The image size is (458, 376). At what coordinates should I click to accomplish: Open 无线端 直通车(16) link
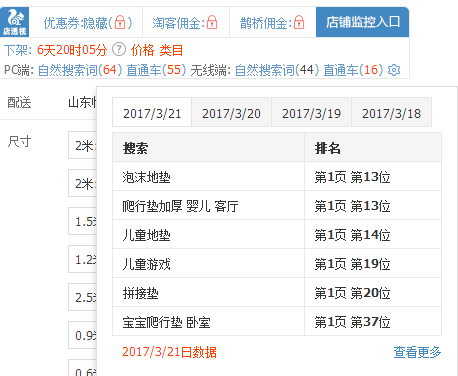[x=353, y=70]
